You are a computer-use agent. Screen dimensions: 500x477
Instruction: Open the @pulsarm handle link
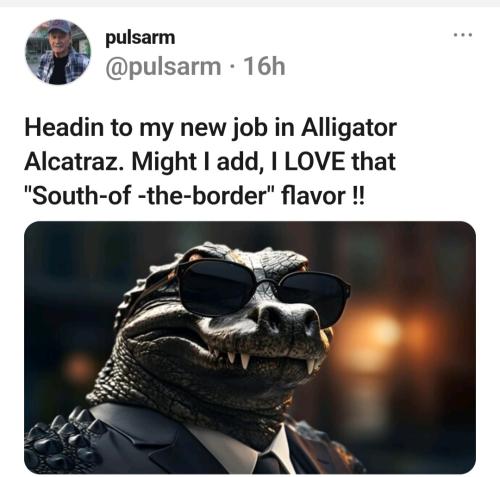click(163, 67)
